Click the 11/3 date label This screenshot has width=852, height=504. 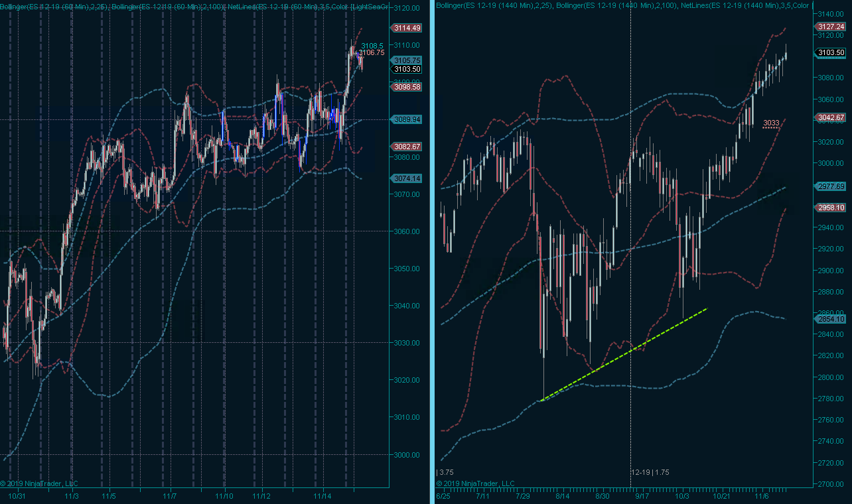tap(72, 496)
